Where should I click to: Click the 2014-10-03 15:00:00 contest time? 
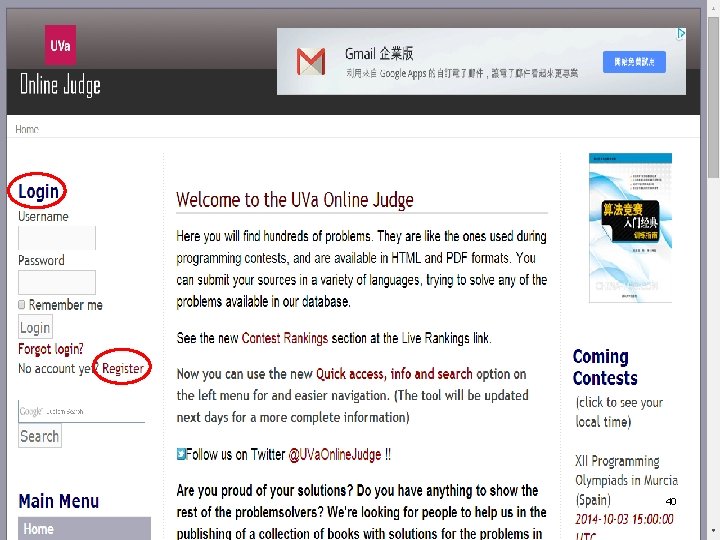tap(624, 519)
